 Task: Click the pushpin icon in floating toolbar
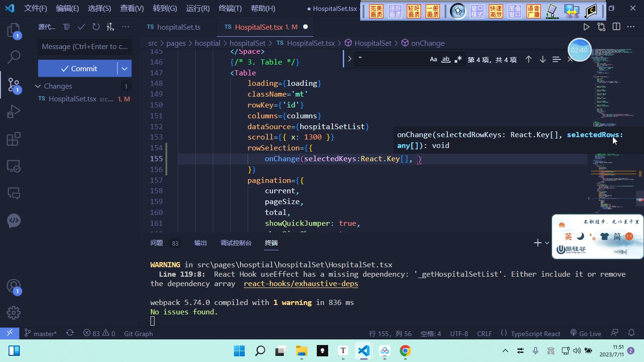point(458,11)
